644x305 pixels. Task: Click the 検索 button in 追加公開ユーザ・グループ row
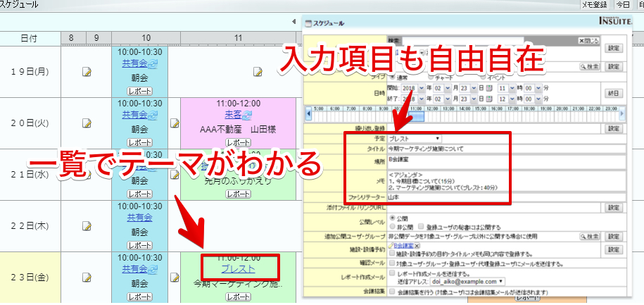click(x=589, y=237)
